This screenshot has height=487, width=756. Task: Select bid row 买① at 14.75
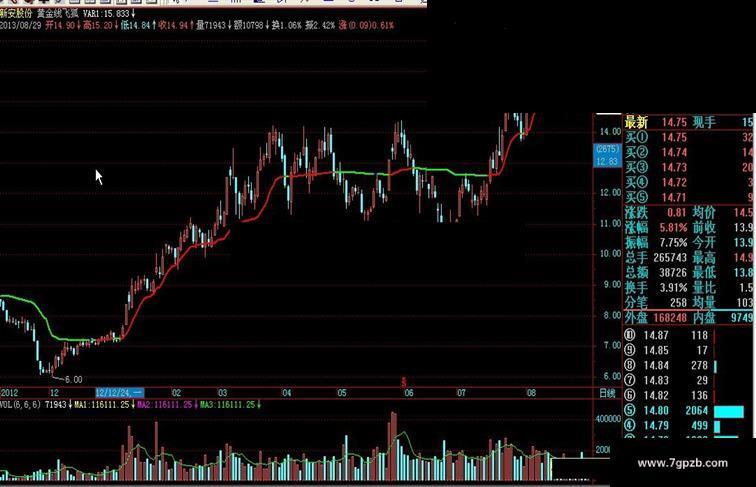689,137
